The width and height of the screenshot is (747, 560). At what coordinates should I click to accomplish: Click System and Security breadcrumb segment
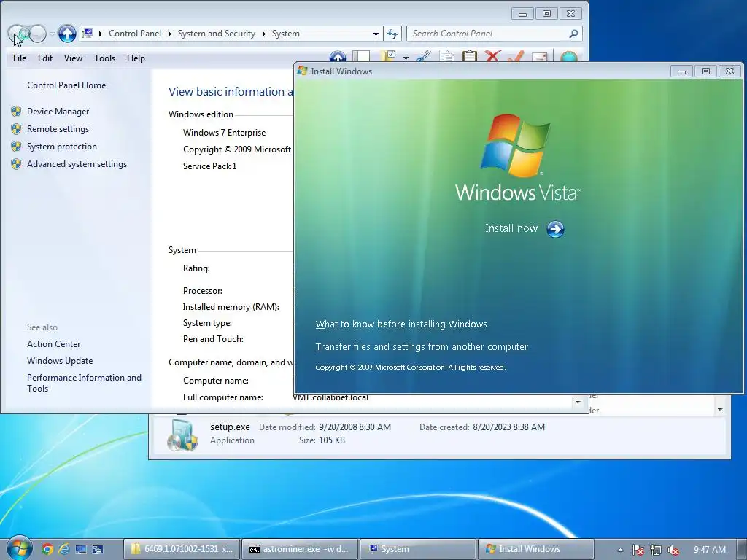tap(216, 34)
